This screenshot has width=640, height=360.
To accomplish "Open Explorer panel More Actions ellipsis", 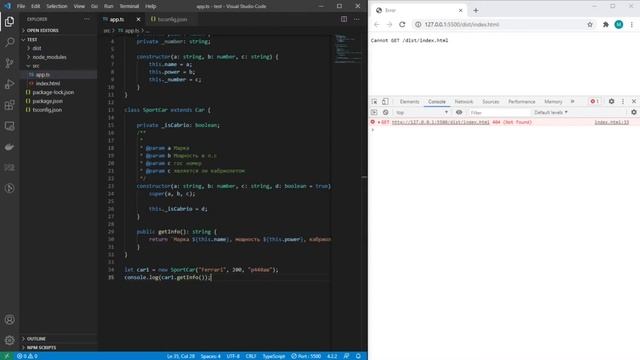I will (x=87, y=19).
